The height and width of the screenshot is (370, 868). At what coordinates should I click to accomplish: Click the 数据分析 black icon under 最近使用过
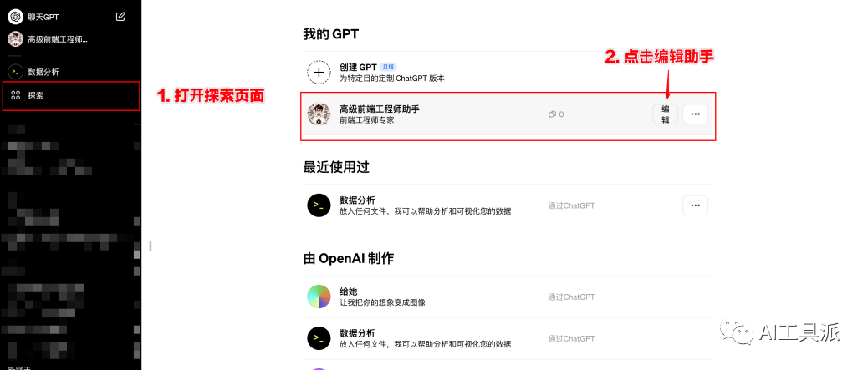coord(319,205)
